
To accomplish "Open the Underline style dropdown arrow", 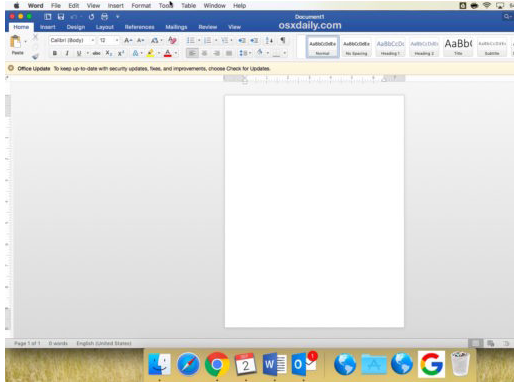I will point(88,53).
